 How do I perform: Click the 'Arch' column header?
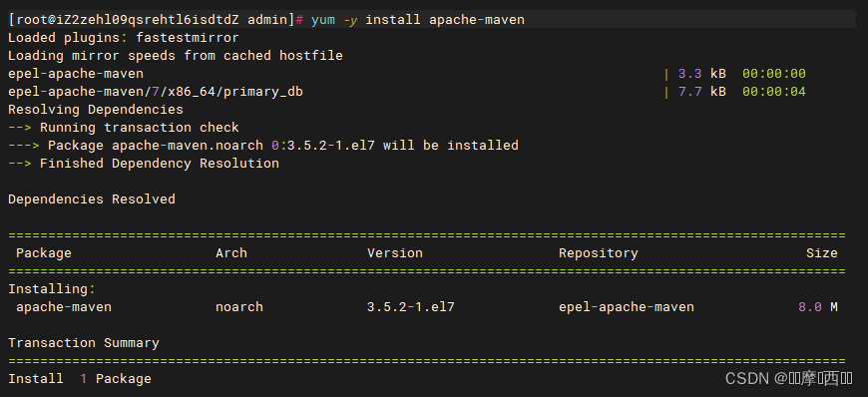pos(231,253)
